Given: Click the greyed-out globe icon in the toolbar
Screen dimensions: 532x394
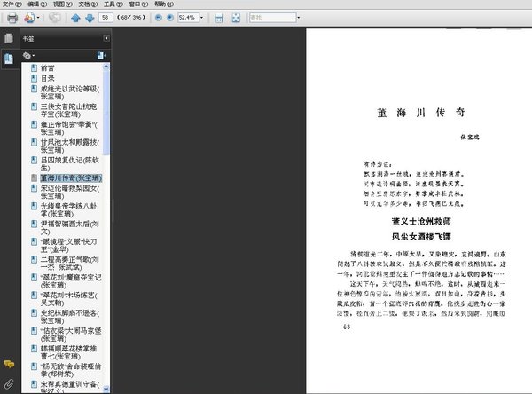Looking at the screenshot, I should pos(54,18).
